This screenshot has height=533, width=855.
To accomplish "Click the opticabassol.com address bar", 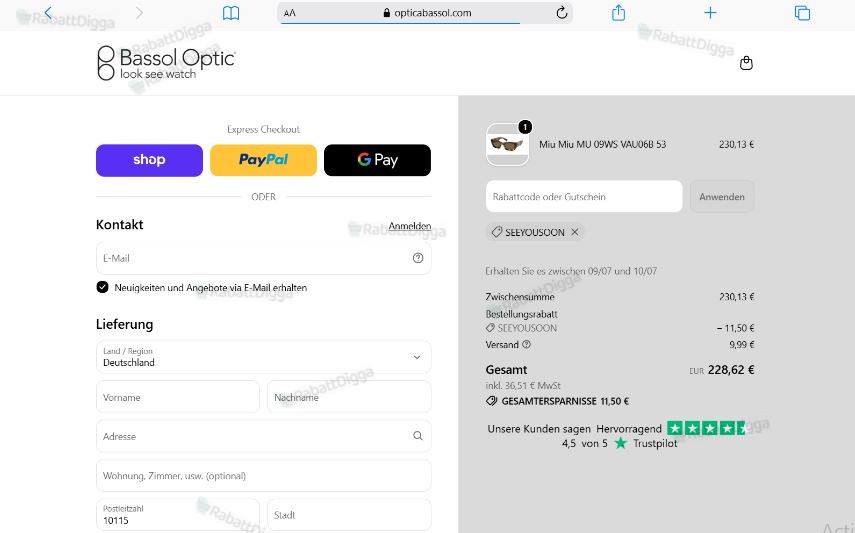I will click(425, 13).
